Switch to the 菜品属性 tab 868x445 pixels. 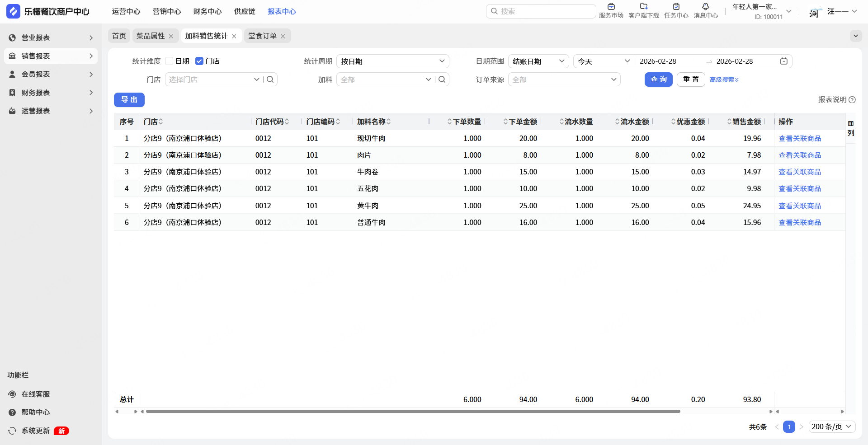click(151, 36)
